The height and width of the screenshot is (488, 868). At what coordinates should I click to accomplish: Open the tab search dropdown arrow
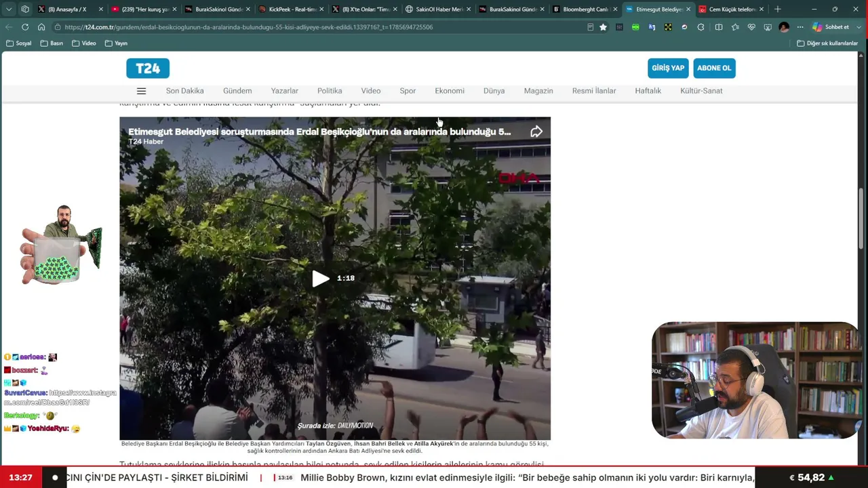(9, 9)
